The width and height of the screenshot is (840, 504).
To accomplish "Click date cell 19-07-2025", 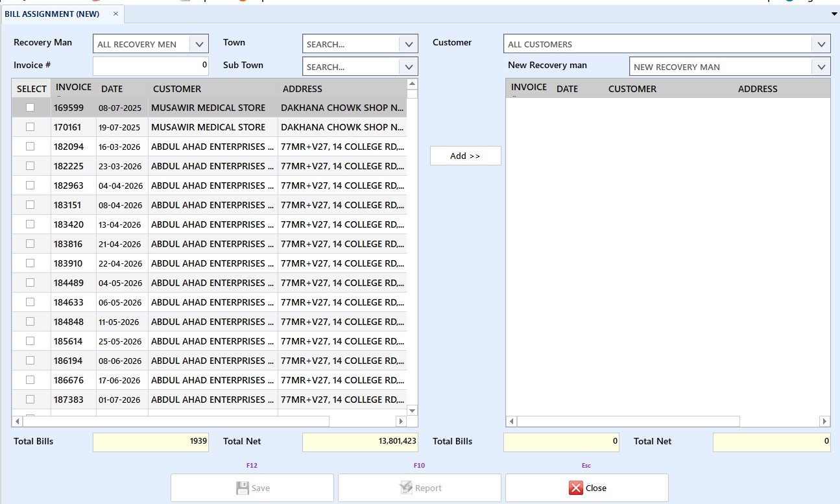I will [x=122, y=127].
